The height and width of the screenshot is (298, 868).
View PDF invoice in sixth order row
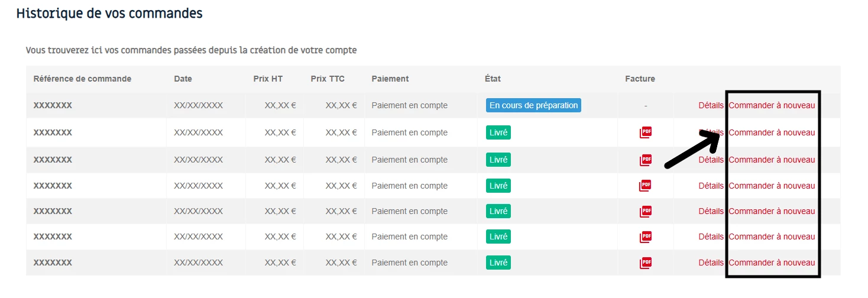(x=646, y=237)
